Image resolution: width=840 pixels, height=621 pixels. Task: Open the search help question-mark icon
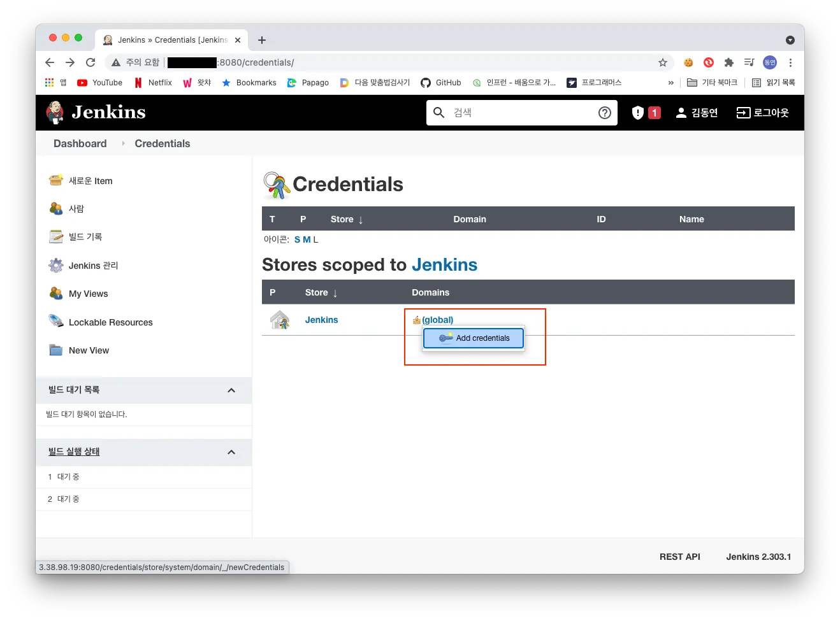605,113
